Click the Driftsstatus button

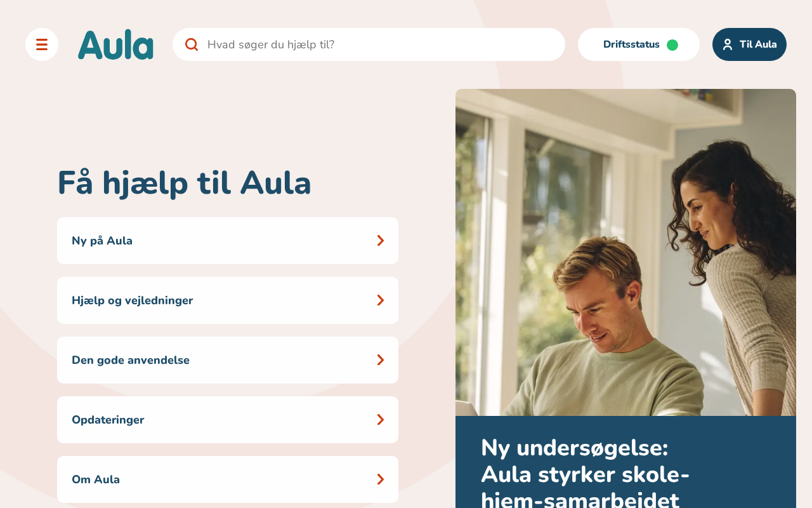639,44
